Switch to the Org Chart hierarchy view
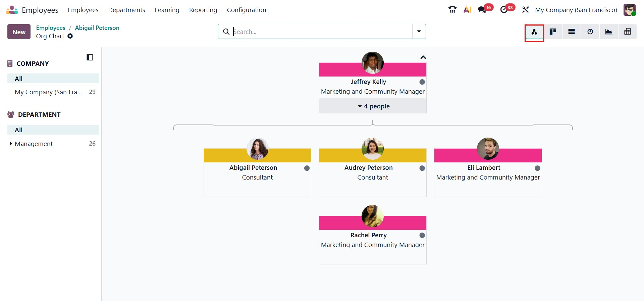Viewport: 644px width, 301px height. point(534,32)
